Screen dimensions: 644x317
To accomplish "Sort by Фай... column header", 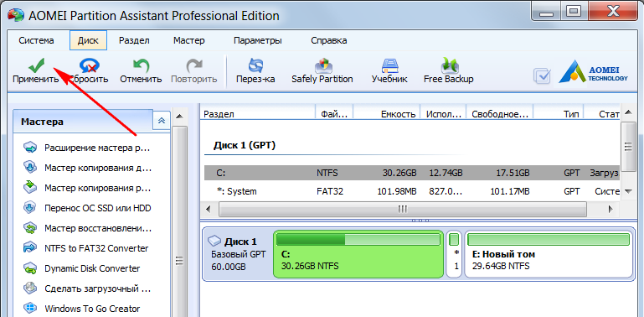I will pyautogui.click(x=334, y=114).
